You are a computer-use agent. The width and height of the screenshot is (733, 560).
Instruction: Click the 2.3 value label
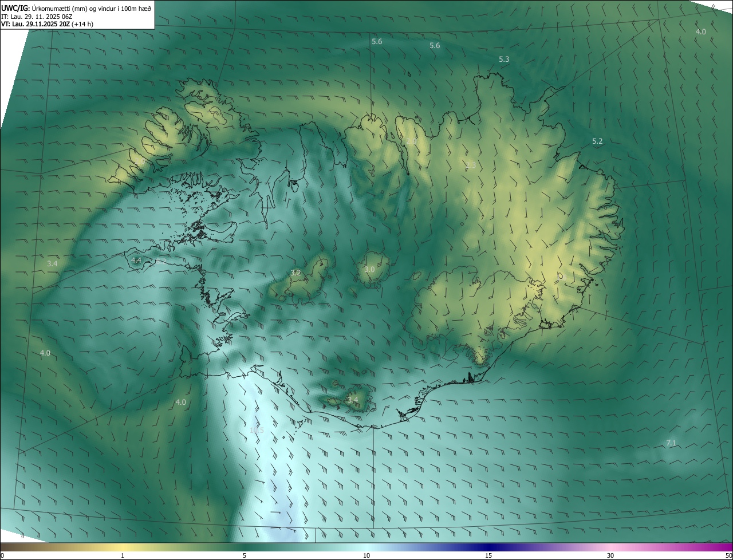click(471, 165)
